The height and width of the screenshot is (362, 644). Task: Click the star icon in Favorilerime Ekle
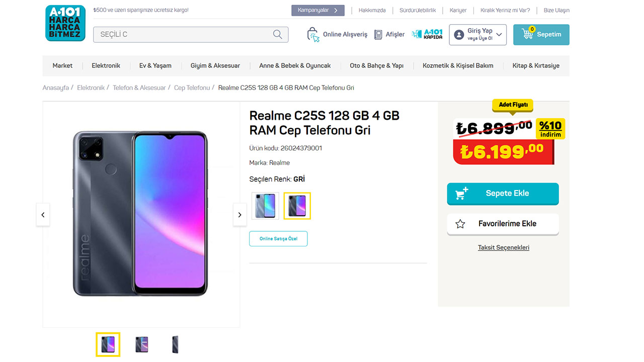[460, 224]
